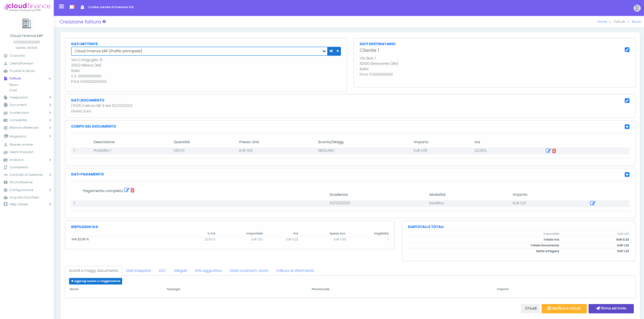This screenshot has height=319, width=644.
Task: Edit the Dati Documento section
Action: (627, 100)
